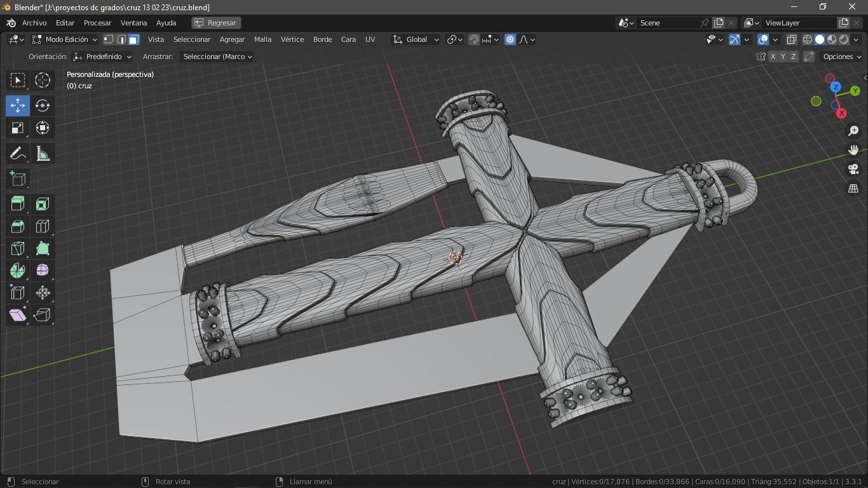Image resolution: width=868 pixels, height=488 pixels.
Task: Pick the Annotate tool
Action: (17, 153)
